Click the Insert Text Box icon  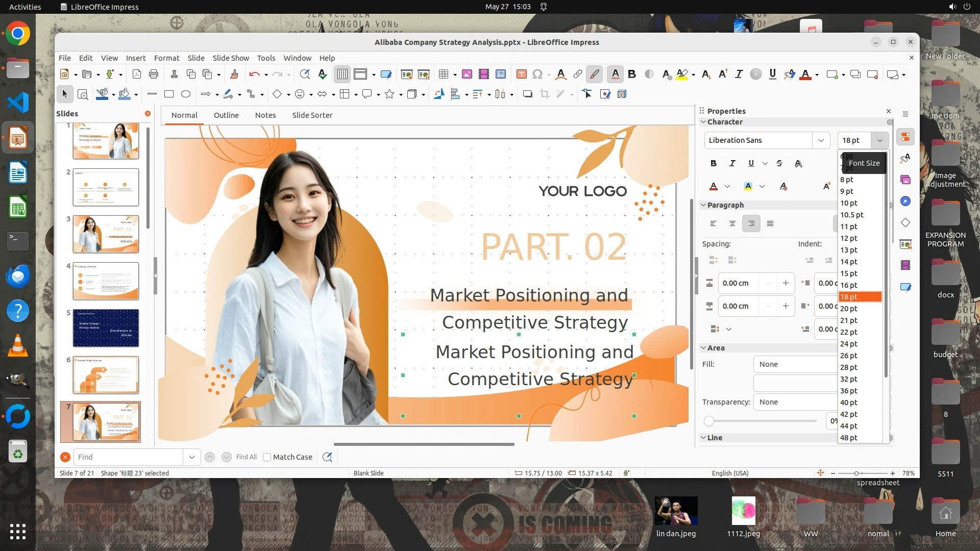521,74
